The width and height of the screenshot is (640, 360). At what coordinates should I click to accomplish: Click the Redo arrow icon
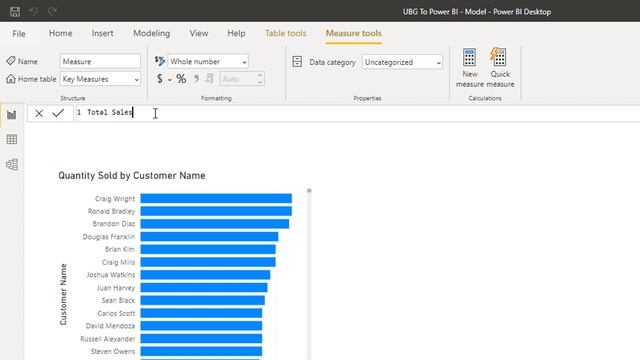point(52,11)
